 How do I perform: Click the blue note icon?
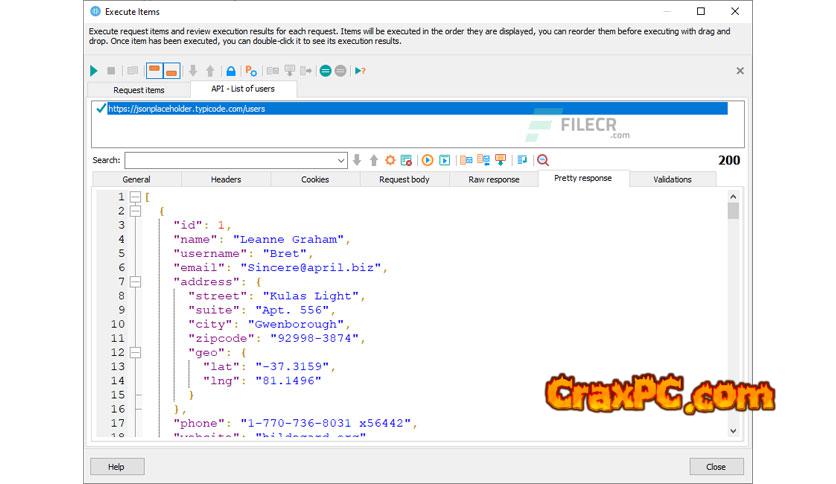coord(522,160)
